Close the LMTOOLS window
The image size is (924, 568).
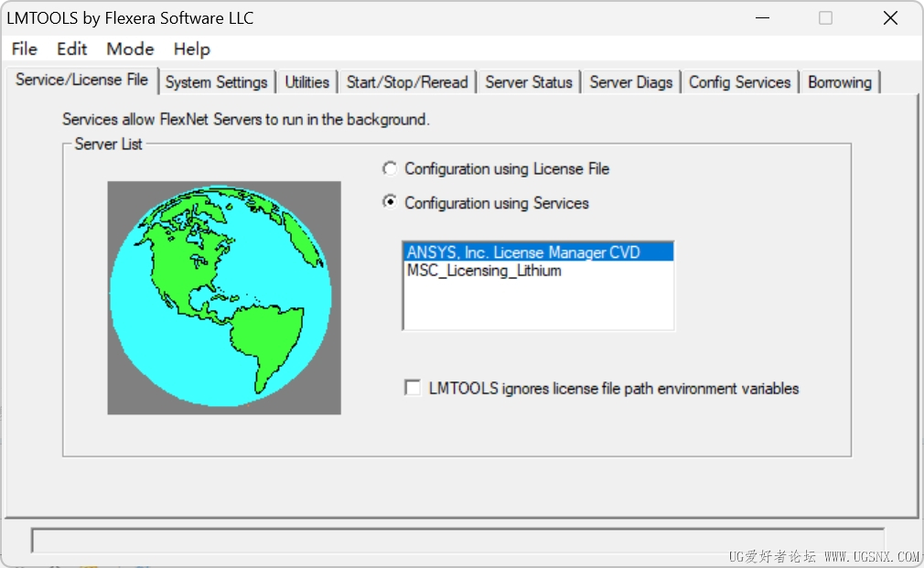click(x=890, y=17)
